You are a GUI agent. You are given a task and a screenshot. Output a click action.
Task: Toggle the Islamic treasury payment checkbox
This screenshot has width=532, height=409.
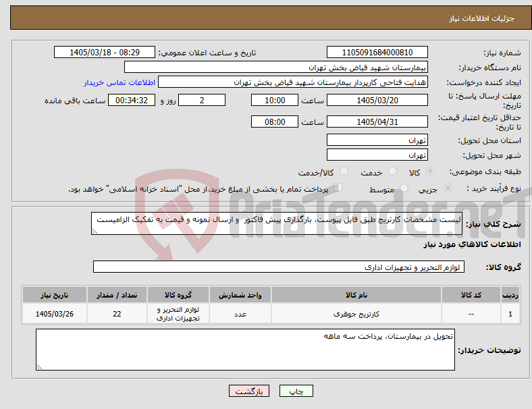(338, 188)
